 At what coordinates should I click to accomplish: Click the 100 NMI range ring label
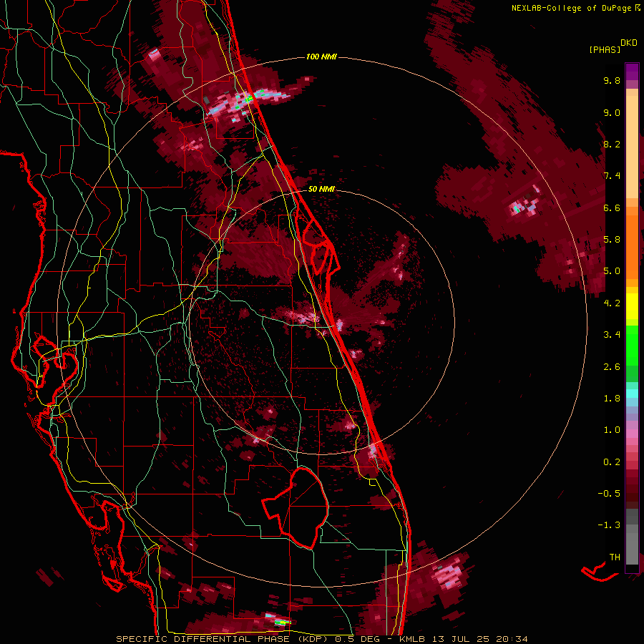pyautogui.click(x=321, y=57)
